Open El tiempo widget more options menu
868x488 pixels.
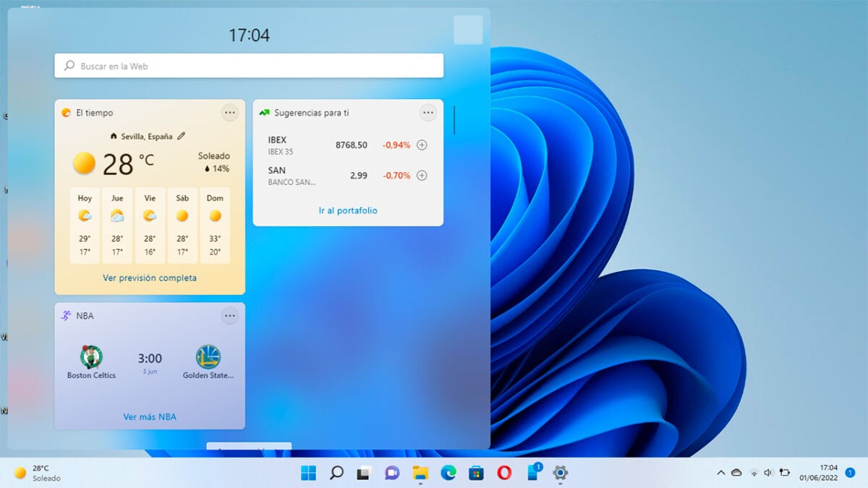click(230, 112)
